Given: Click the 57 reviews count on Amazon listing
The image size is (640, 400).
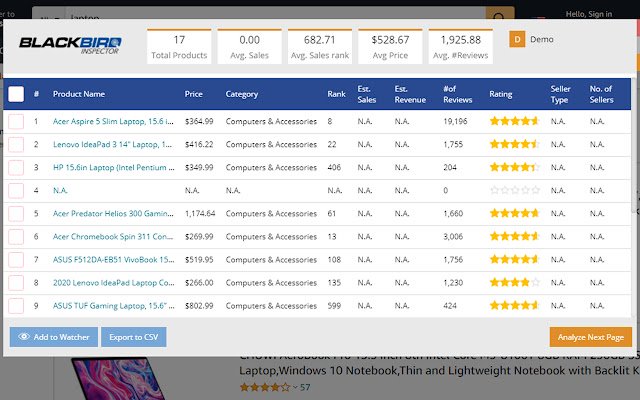Looking at the screenshot, I should [305, 387].
